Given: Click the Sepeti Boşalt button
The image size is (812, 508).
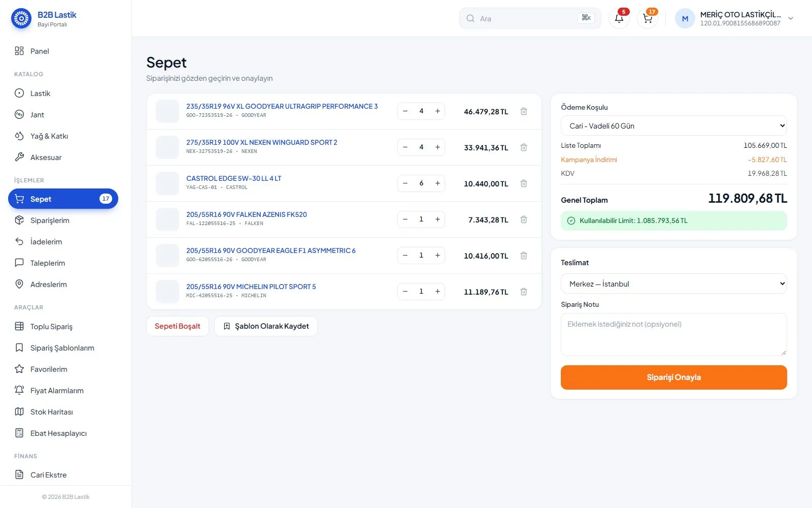Looking at the screenshot, I should click(178, 326).
